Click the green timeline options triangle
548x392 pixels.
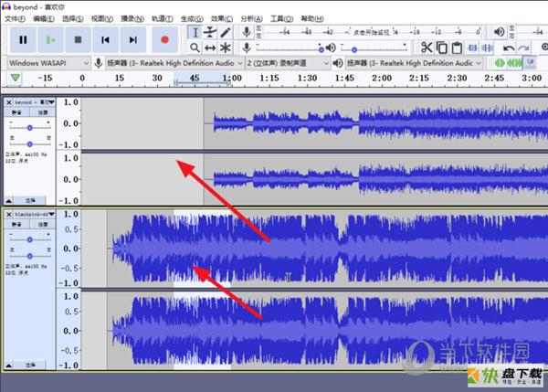15,78
